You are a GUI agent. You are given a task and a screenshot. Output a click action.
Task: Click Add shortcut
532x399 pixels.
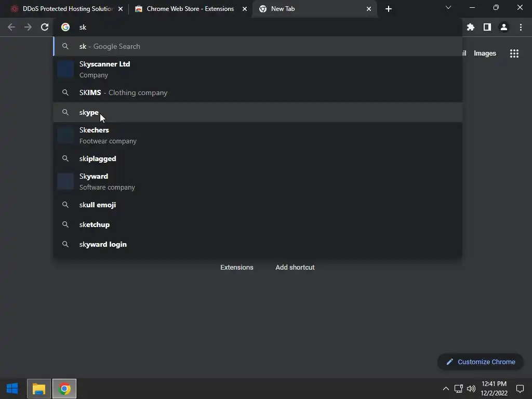[x=295, y=268]
